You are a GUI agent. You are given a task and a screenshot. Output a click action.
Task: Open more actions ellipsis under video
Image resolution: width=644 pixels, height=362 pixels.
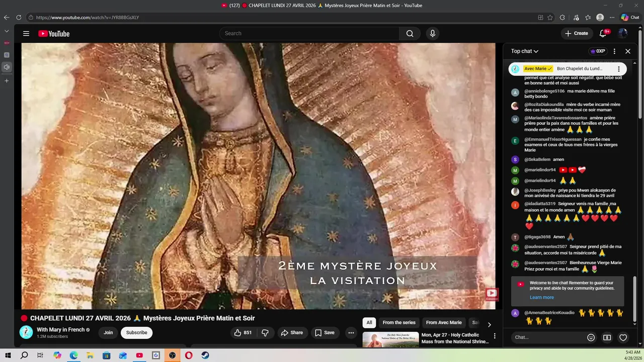(351, 332)
